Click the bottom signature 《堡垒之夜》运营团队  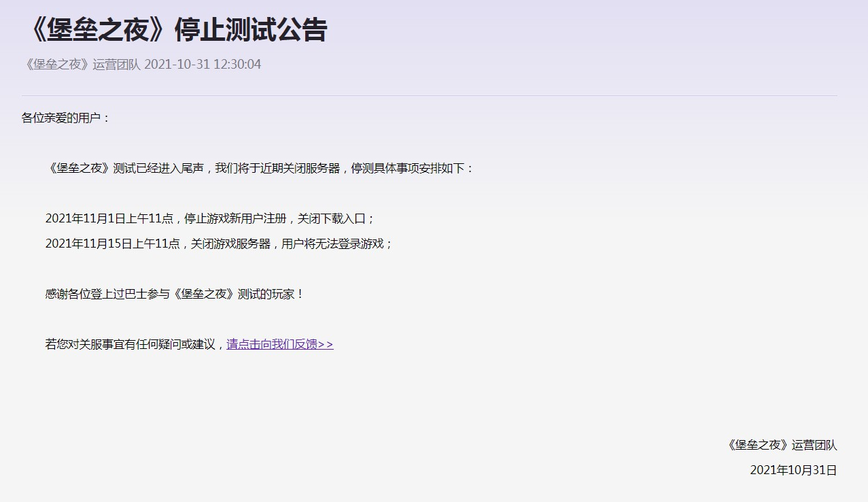(x=782, y=446)
